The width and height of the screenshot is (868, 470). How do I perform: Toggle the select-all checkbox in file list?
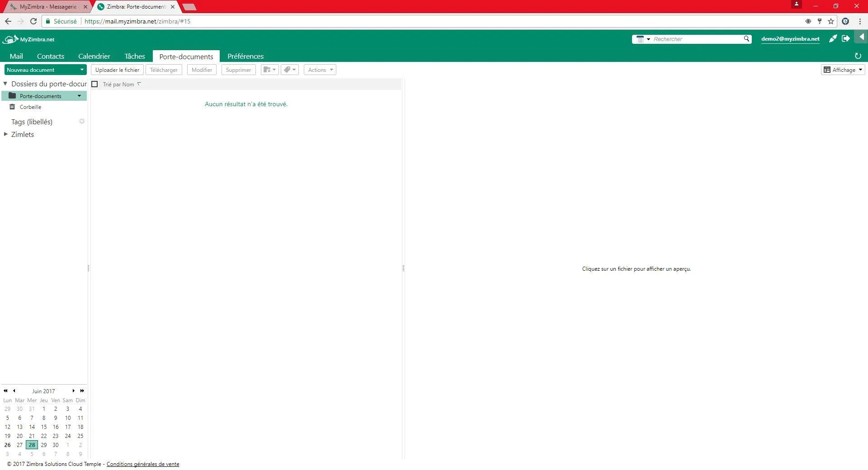94,84
